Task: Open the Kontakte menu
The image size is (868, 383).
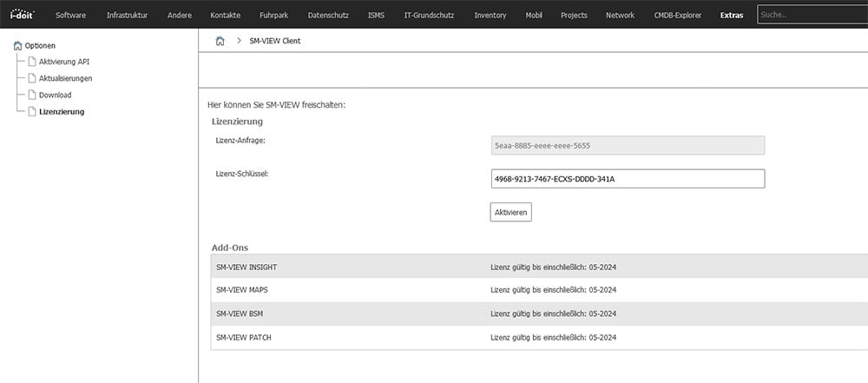Action: point(226,16)
